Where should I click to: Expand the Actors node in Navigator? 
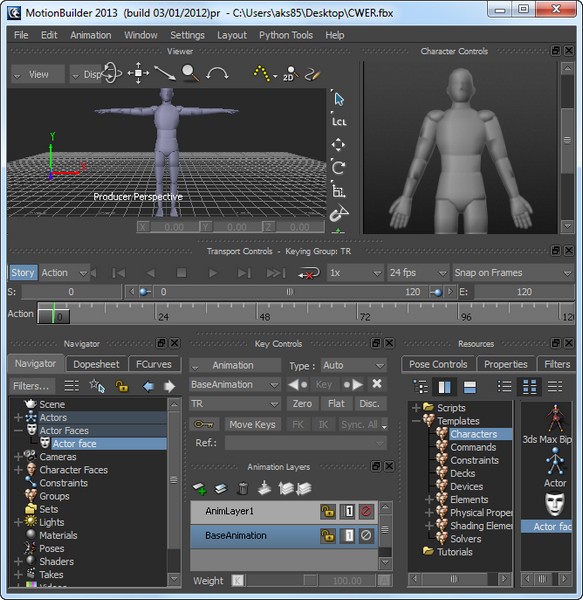18,417
